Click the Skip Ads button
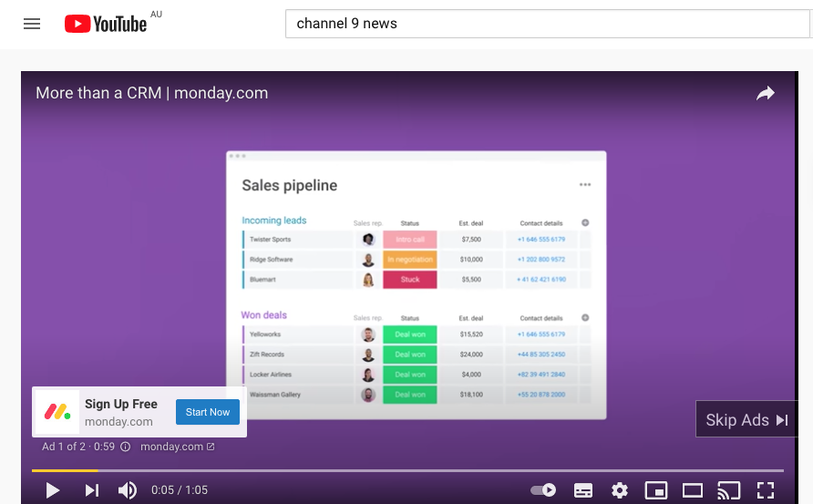The image size is (813, 504). click(x=746, y=419)
